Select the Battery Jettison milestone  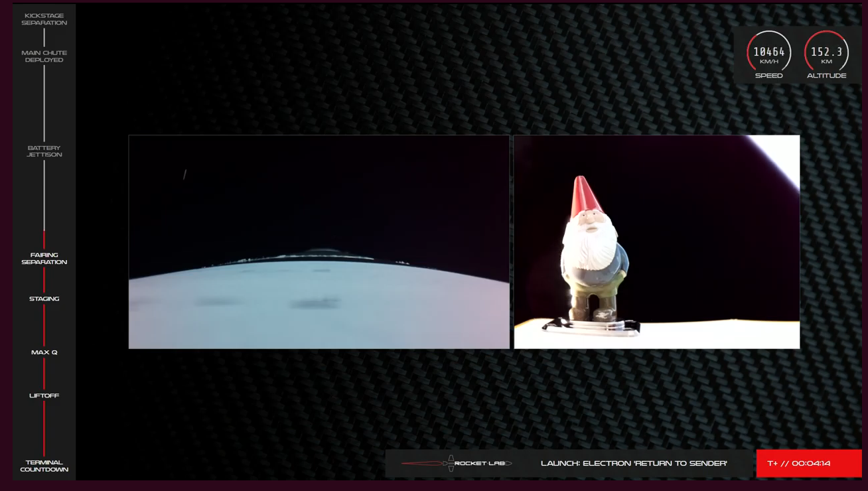[x=44, y=151]
